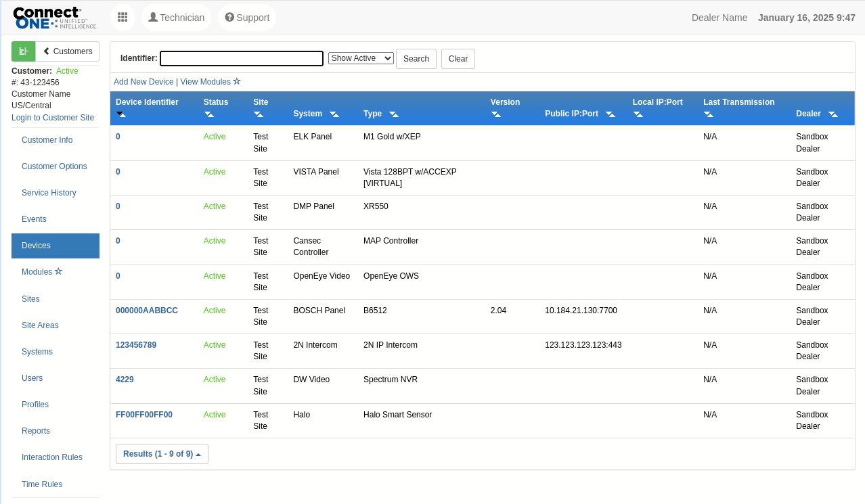Click sort arrows next to Public IP:Port
The image size is (865, 504).
611,114
